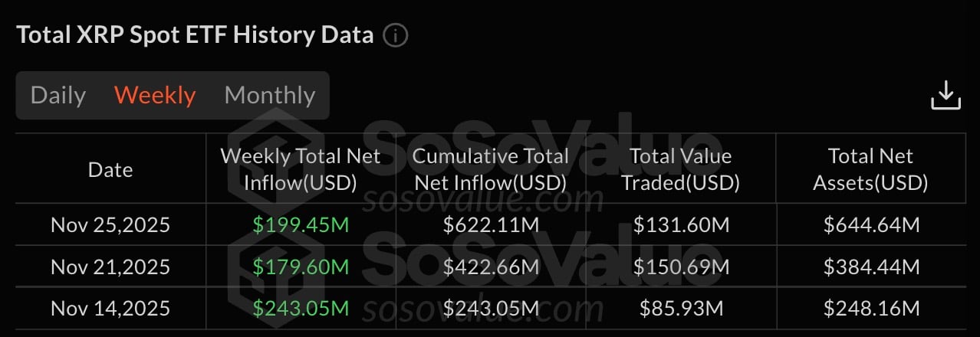Viewport: 980px width, 337px height.
Task: Click the Total XRP Spot ETF title
Action: coord(195,35)
